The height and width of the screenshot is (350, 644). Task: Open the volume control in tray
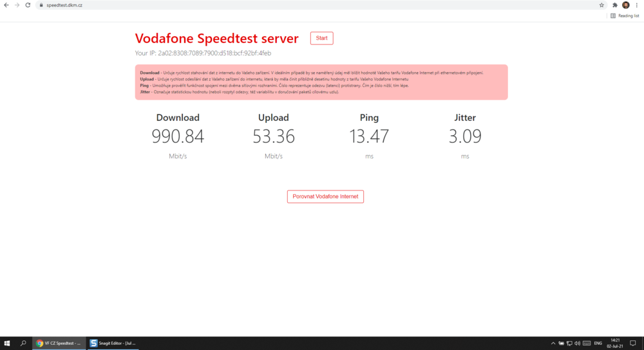pyautogui.click(x=577, y=344)
